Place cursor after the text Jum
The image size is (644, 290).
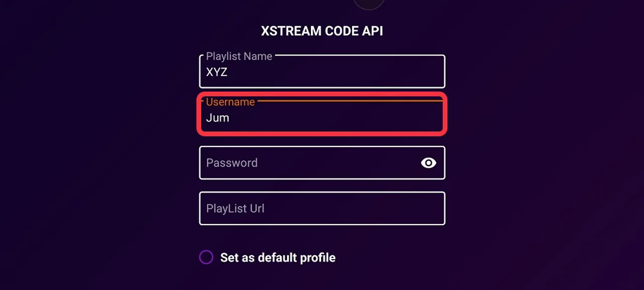(x=230, y=117)
